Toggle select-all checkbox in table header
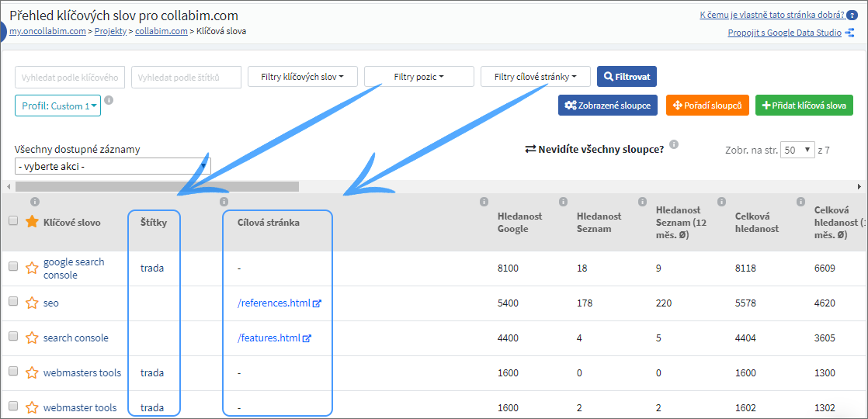 (13, 220)
